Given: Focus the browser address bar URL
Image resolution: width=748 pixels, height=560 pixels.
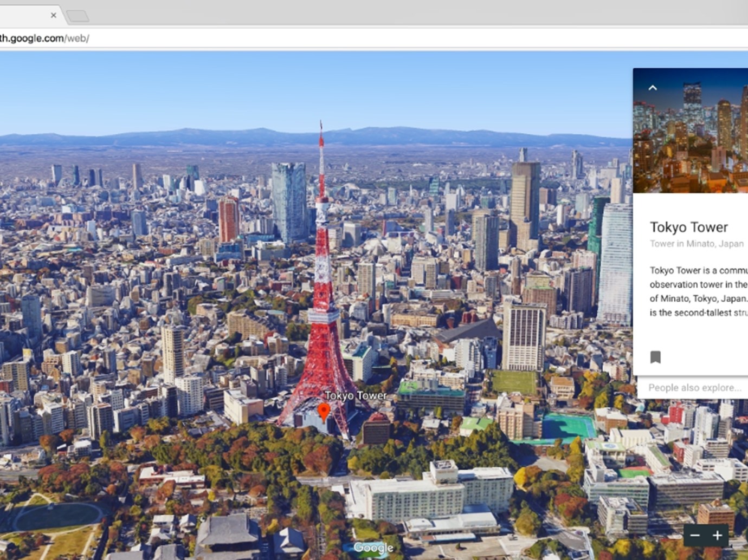Looking at the screenshot, I should pyautogui.click(x=44, y=38).
